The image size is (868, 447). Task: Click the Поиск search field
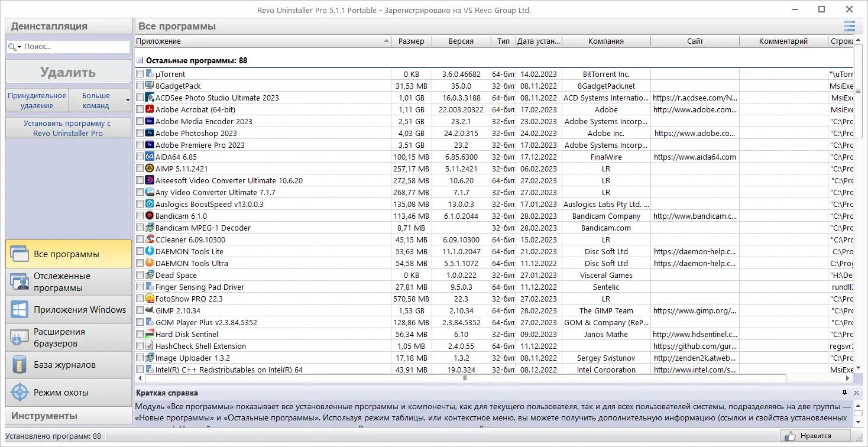pos(75,47)
